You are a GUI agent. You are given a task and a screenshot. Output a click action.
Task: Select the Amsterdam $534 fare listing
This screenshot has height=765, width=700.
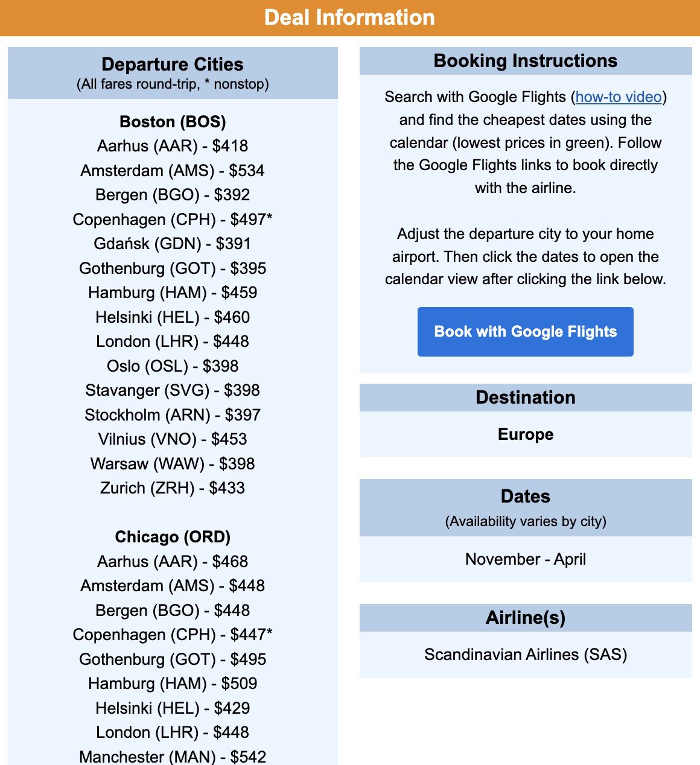coord(173,171)
